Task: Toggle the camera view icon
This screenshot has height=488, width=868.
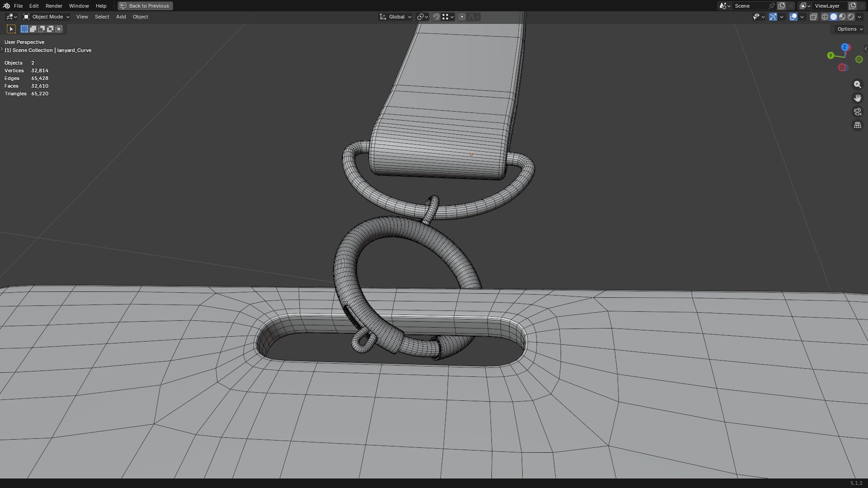Action: [x=857, y=112]
